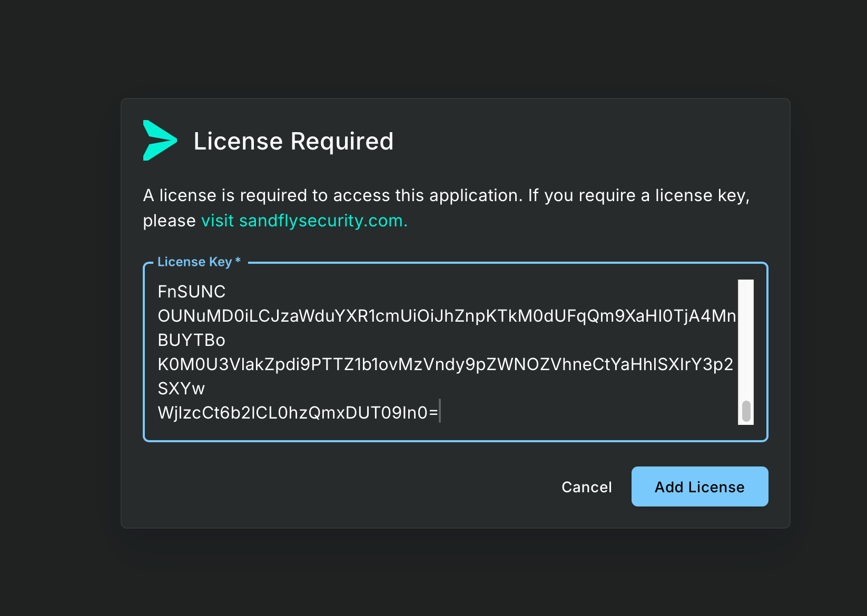Click the Add License button

click(x=699, y=486)
